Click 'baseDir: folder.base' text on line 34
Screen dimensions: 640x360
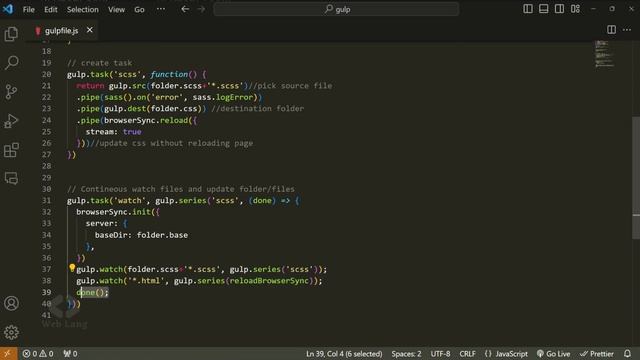click(x=141, y=235)
